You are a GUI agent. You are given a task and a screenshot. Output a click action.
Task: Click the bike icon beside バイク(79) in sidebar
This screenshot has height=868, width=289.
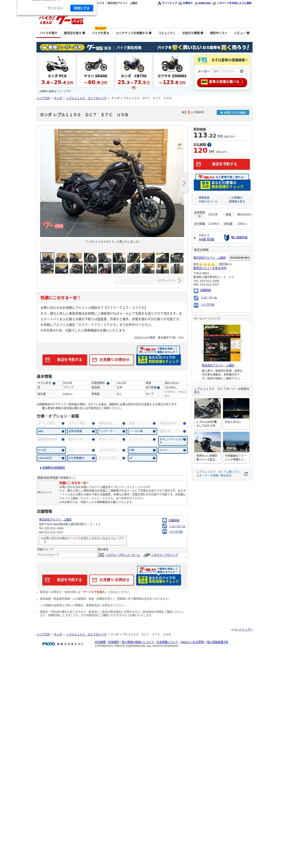(196, 305)
